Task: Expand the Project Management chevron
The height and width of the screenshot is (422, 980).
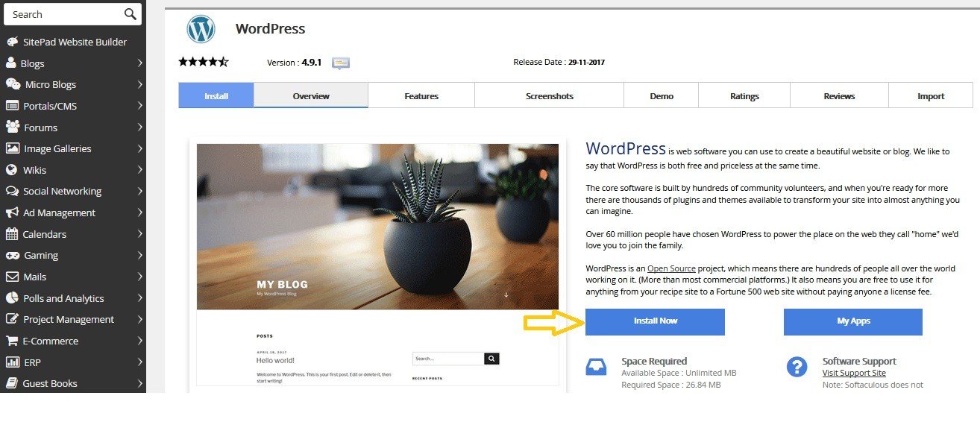Action: 139,319
